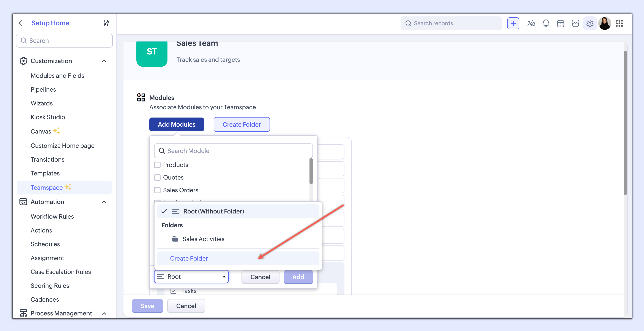Click the Search Module input field
Viewport: 644px width, 331px height.
pos(233,151)
